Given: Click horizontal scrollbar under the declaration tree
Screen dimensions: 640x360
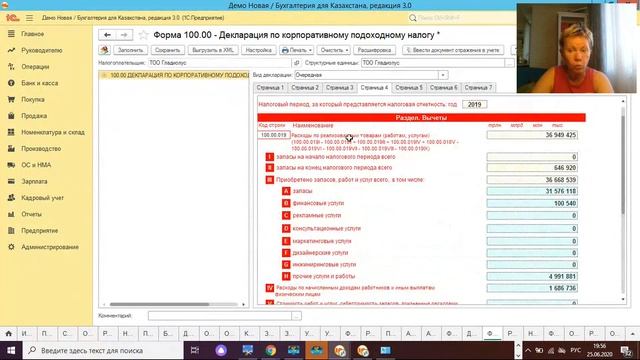Looking at the screenshot, I should (160, 304).
